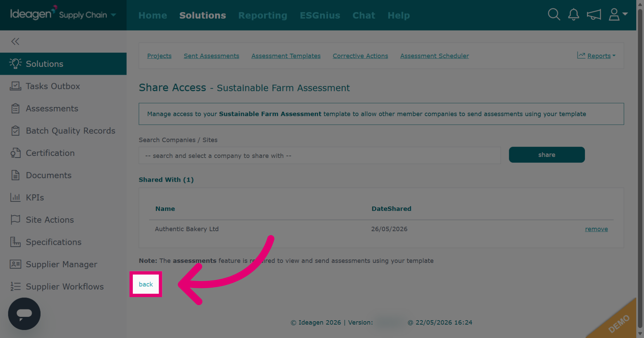The width and height of the screenshot is (644, 338).
Task: Open Help in top navigation
Action: 398,15
